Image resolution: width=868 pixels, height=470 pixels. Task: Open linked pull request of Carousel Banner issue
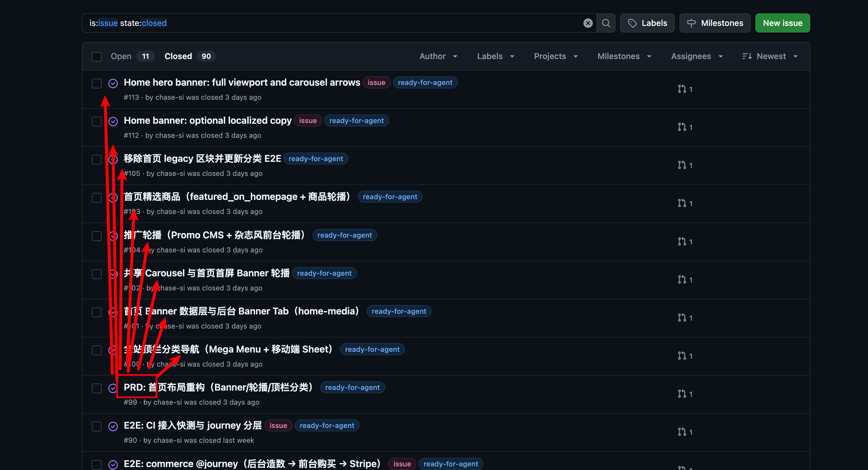click(685, 280)
